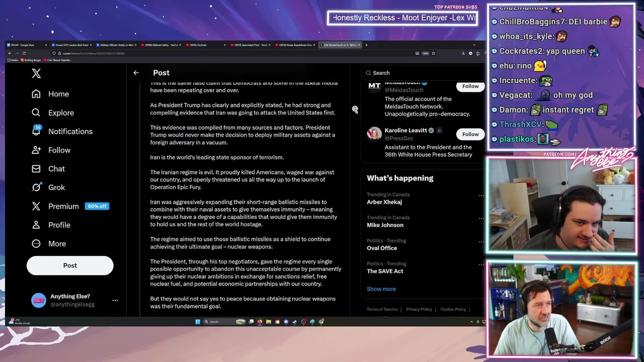Switch to Associated Press YouTube tab

click(x=251, y=45)
